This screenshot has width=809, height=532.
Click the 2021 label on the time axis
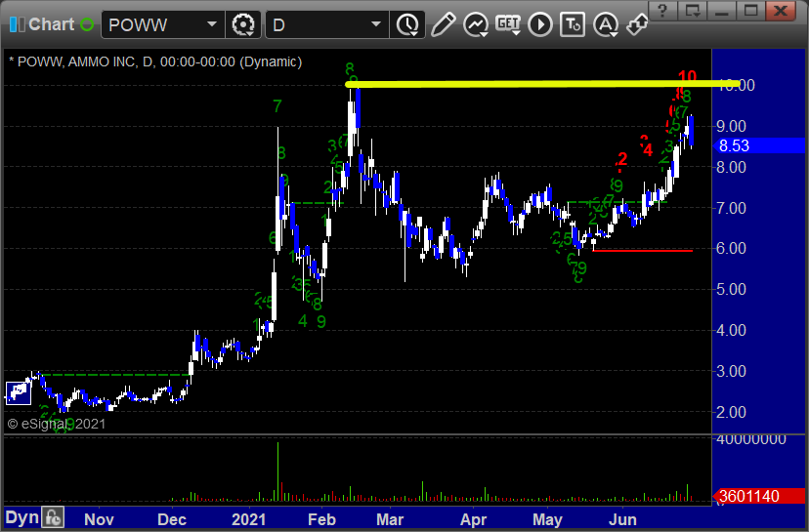click(249, 519)
